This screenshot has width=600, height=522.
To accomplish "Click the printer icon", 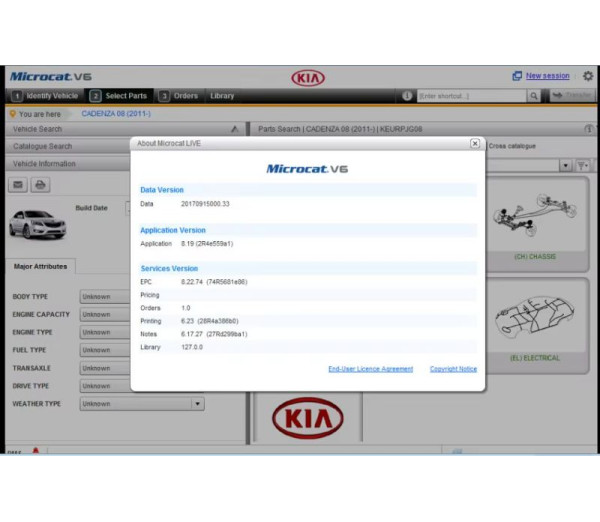I will click(40, 184).
